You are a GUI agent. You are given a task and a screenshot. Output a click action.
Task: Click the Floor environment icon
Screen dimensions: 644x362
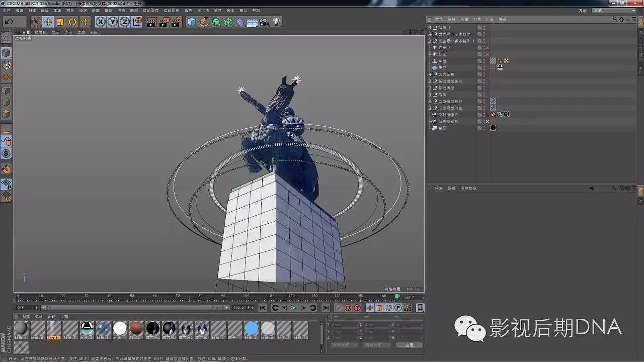(252, 22)
